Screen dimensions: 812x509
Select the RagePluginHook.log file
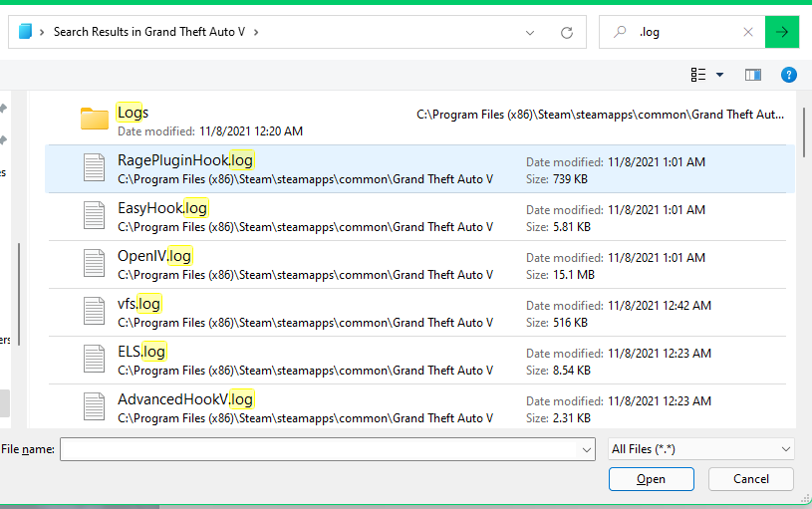[x=185, y=159]
